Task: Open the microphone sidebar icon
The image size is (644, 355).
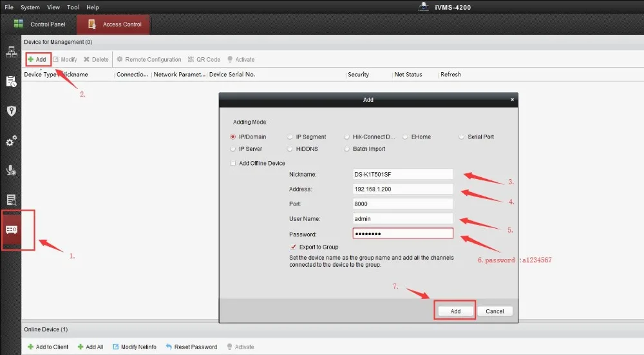Action: point(11,170)
